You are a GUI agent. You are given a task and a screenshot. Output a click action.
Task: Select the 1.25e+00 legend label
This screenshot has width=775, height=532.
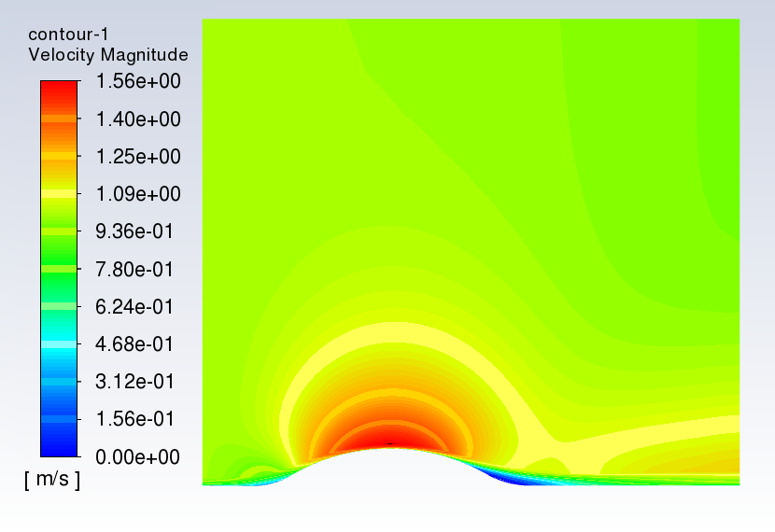(x=138, y=157)
